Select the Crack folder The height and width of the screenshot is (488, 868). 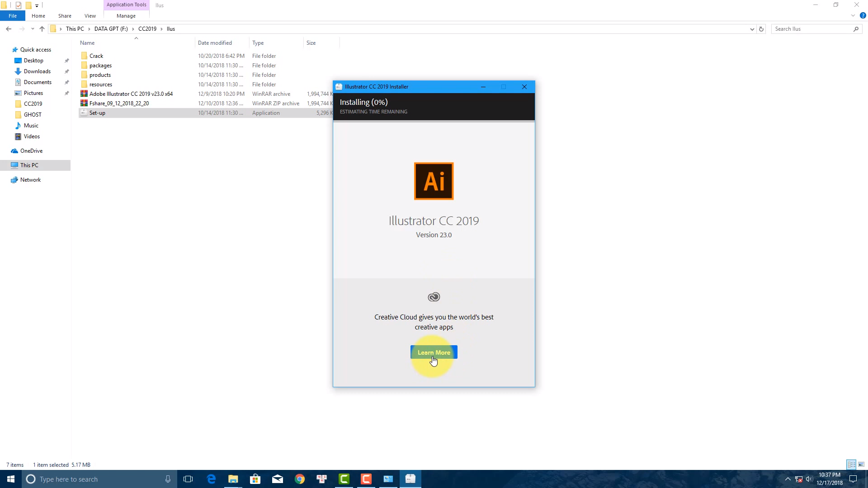point(96,56)
